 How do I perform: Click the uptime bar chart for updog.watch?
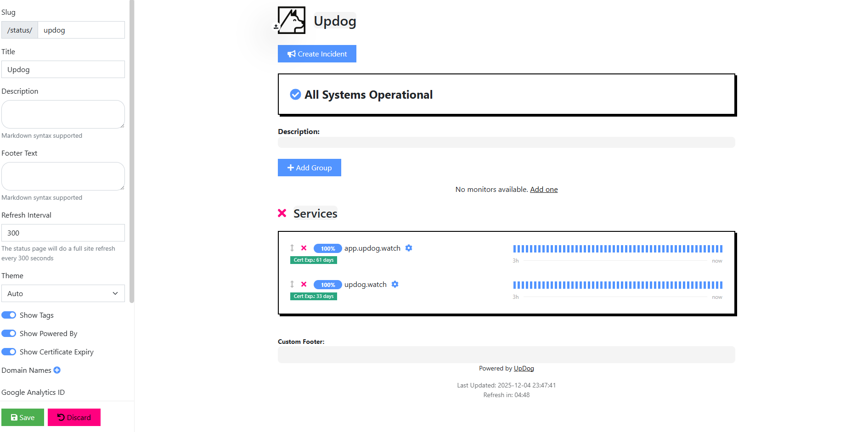click(617, 285)
